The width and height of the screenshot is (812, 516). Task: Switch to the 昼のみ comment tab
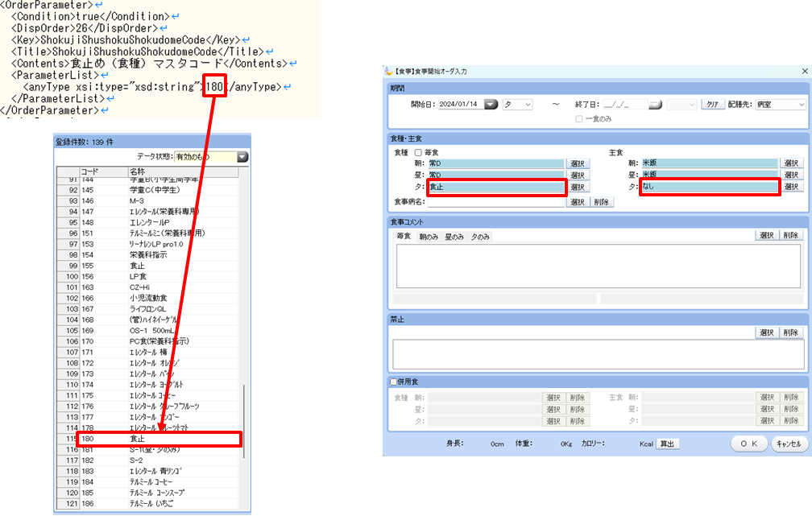454,237
